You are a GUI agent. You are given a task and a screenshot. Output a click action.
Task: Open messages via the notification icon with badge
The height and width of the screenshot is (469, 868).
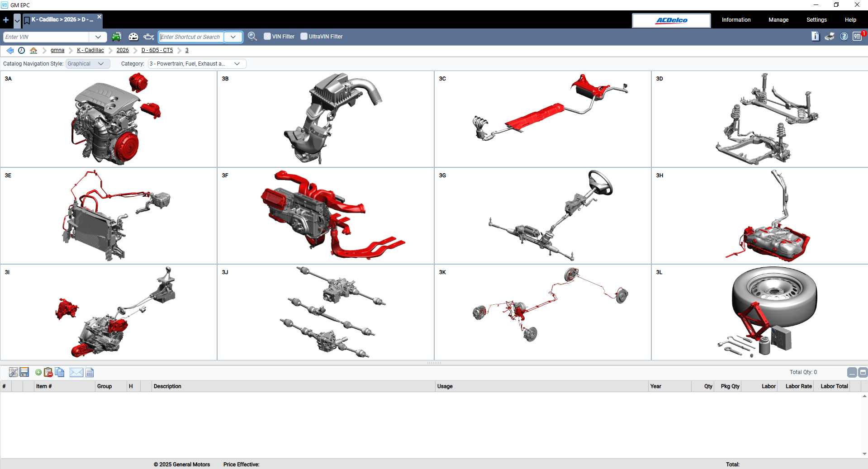(x=857, y=37)
